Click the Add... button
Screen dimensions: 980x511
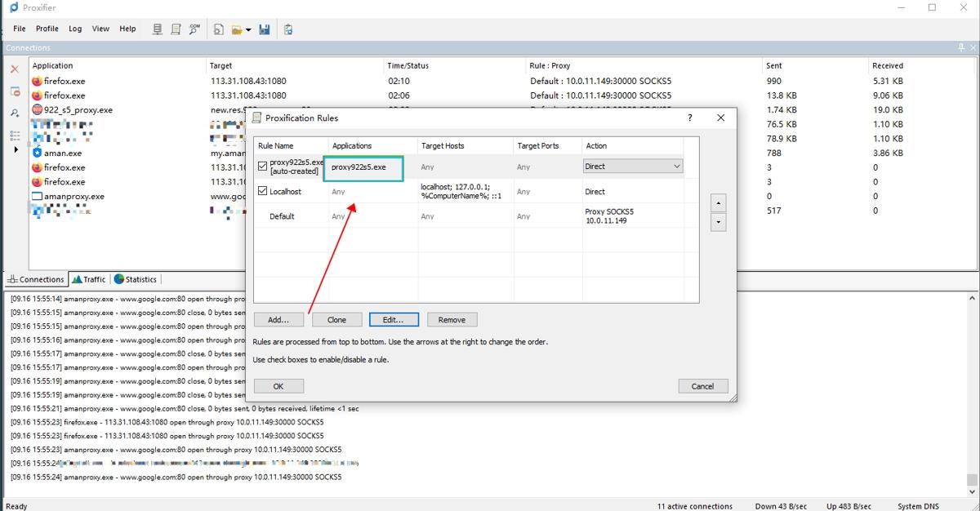[278, 319]
